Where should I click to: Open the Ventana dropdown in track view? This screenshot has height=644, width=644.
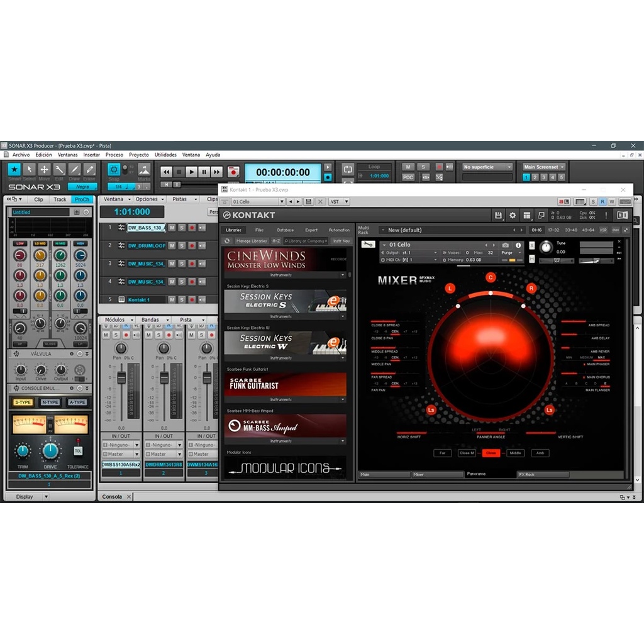[116, 199]
